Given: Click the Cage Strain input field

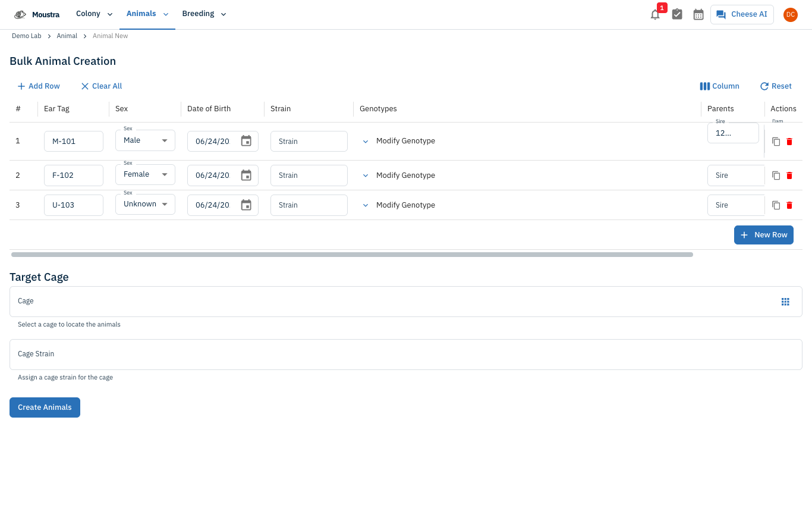Looking at the screenshot, I should pos(406,355).
